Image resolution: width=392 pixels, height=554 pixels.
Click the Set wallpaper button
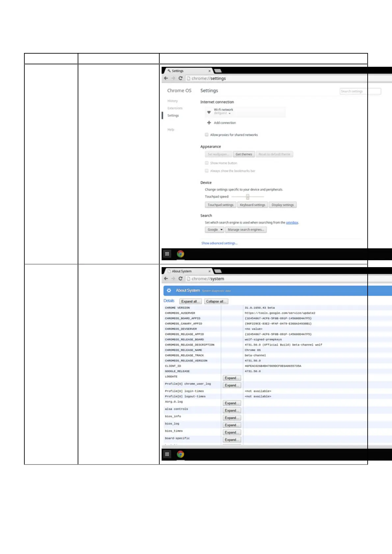pyautogui.click(x=218, y=154)
